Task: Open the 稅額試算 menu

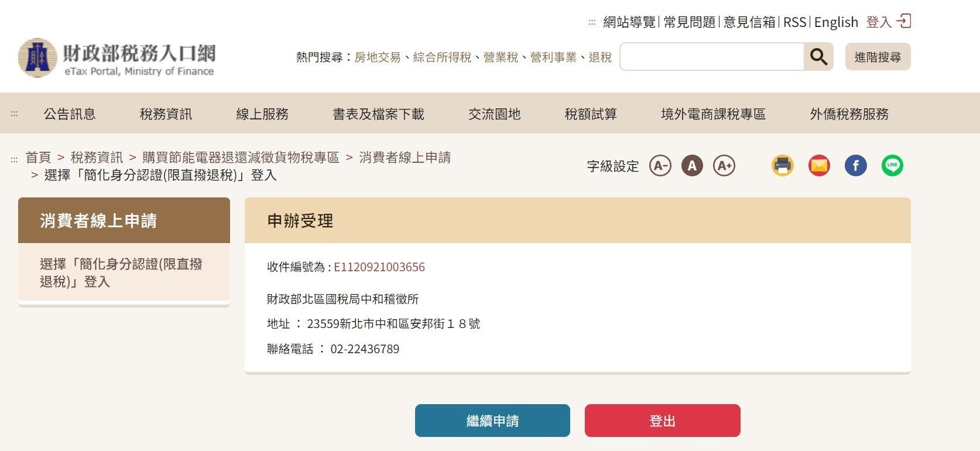Action: (x=591, y=114)
